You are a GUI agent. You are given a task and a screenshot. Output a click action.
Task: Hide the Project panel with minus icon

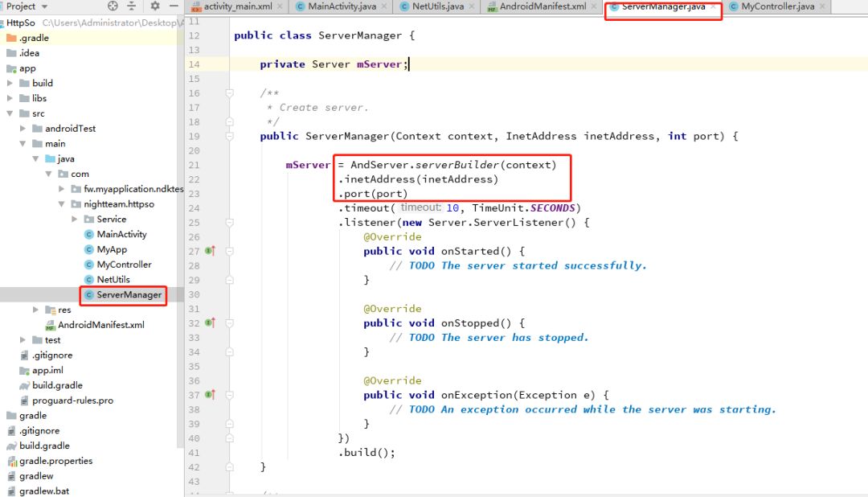tap(174, 6)
